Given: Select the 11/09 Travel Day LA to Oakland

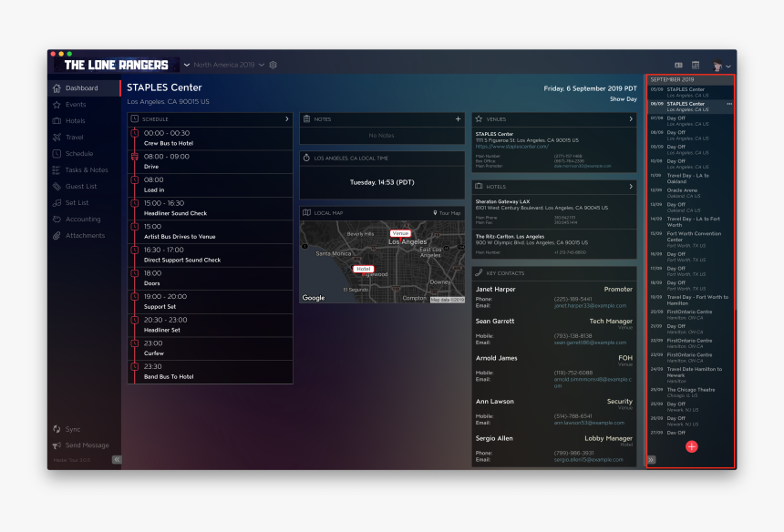Looking at the screenshot, I should 690,179.
